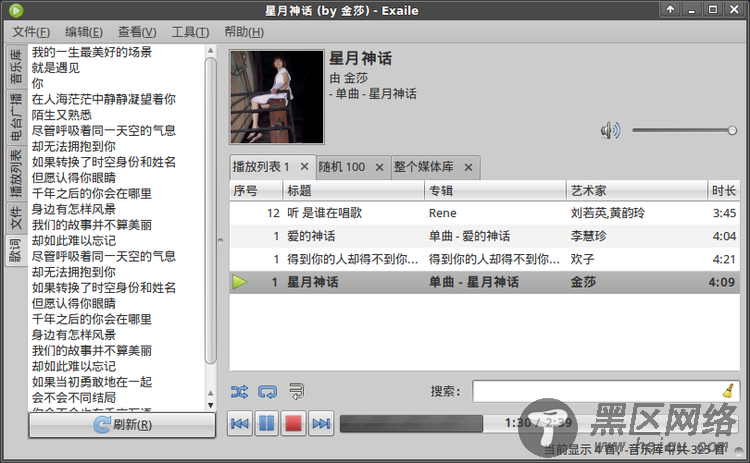Click the pane divider handle
The width and height of the screenshot is (750, 463).
click(x=221, y=241)
